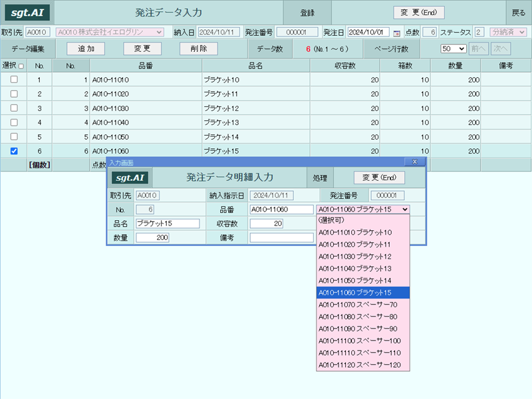Click the No. field showing 6 in dialog
The image size is (532, 399).
pyautogui.click(x=145, y=209)
